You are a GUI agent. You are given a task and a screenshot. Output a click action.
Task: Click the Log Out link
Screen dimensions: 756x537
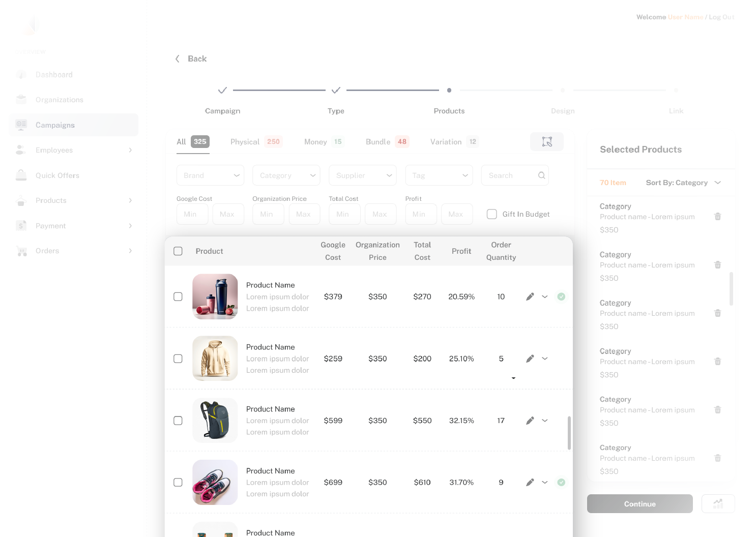coord(721,17)
